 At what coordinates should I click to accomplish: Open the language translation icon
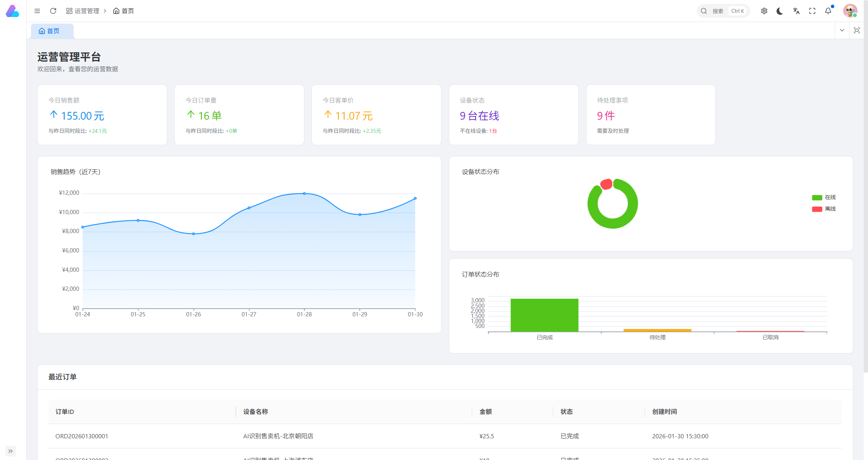pos(796,11)
